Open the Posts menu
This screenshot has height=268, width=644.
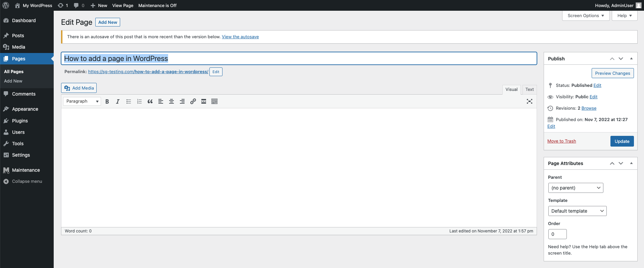click(x=27, y=36)
